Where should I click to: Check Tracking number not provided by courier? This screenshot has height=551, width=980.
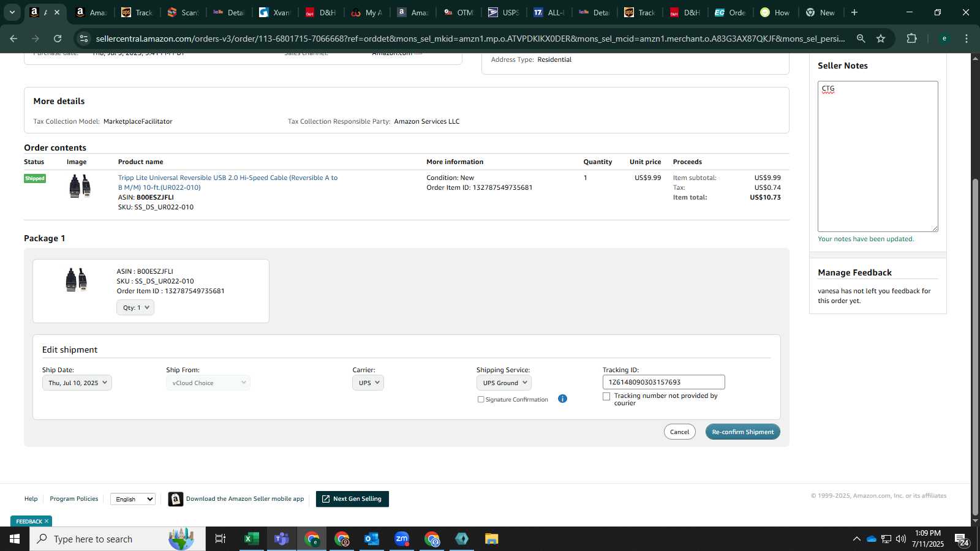tap(606, 396)
